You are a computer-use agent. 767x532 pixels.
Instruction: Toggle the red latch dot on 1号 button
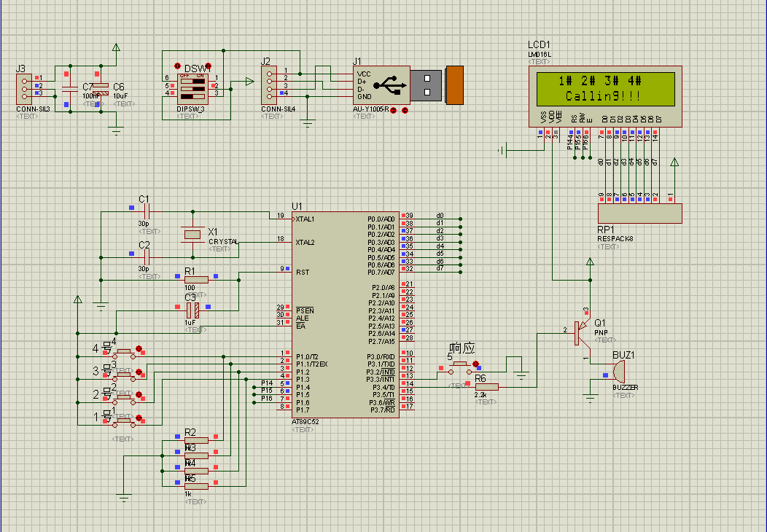(x=139, y=418)
